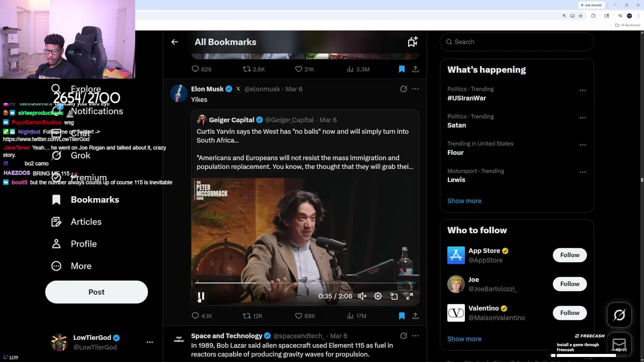
Task: Open the Satan trending topic
Action: [457, 125]
